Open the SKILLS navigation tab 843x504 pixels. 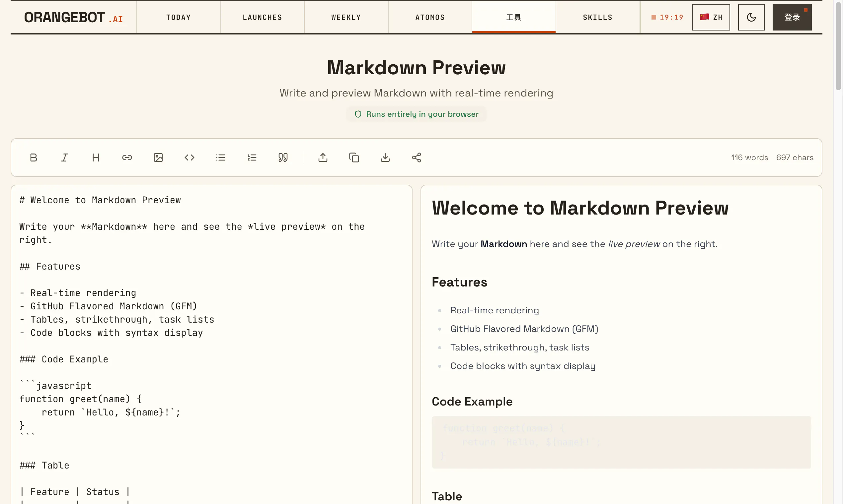click(x=598, y=17)
